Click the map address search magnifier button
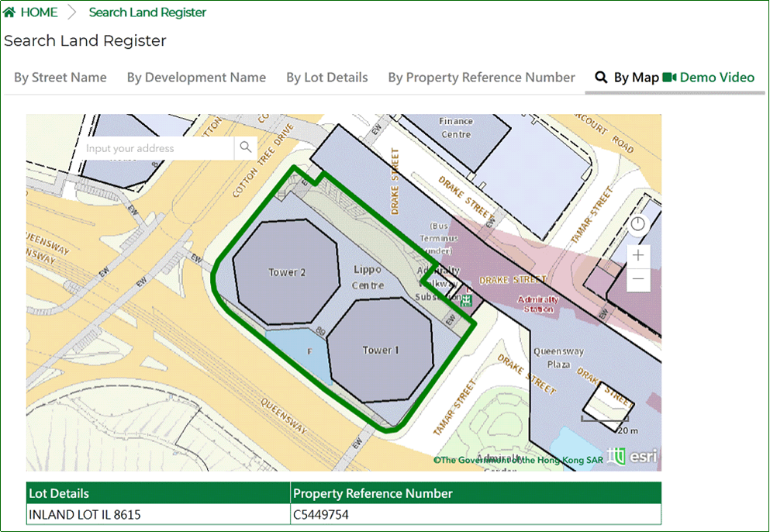This screenshot has height=532, width=770. point(246,147)
